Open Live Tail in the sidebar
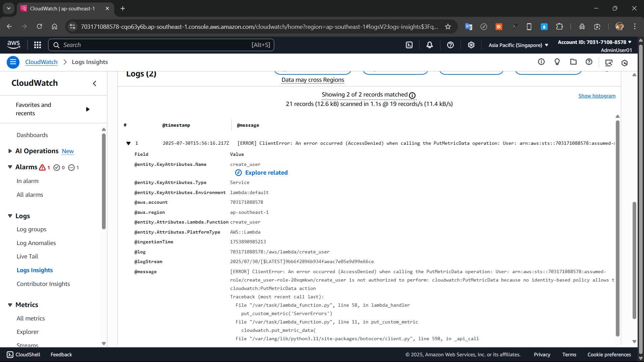Viewport: 644px width, 362px height. click(x=27, y=256)
